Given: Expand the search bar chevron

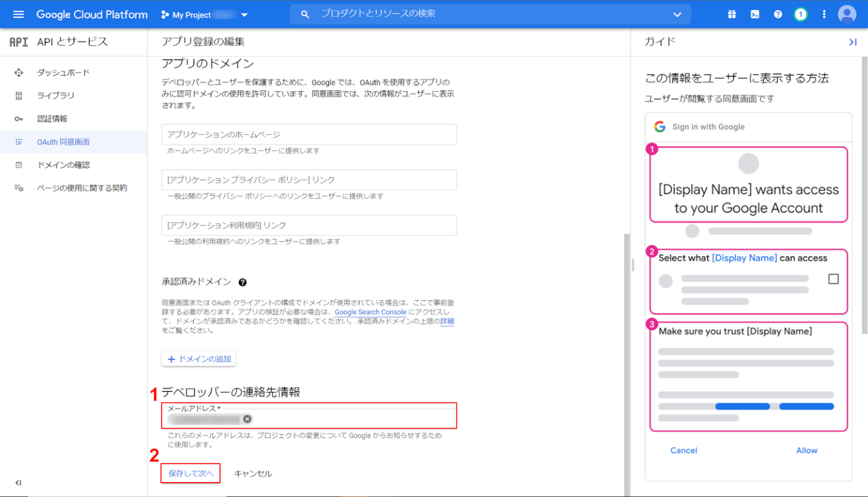Looking at the screenshot, I should (677, 14).
